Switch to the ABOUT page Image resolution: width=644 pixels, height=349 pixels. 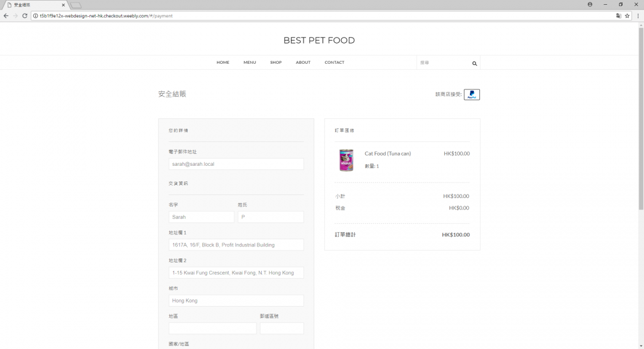coord(303,62)
